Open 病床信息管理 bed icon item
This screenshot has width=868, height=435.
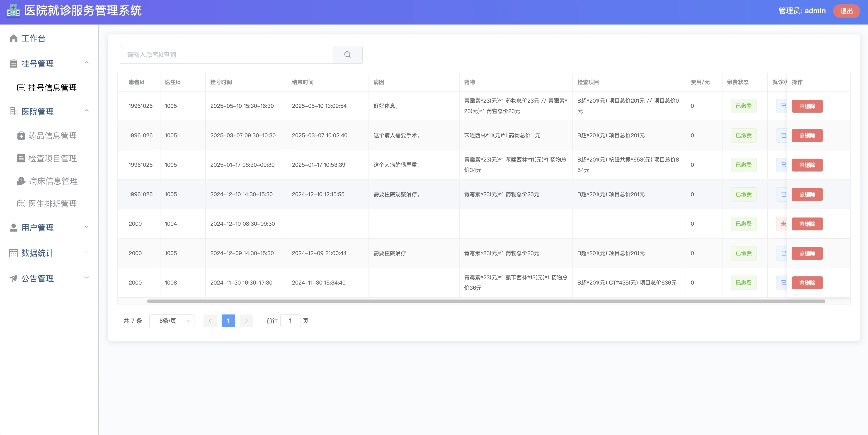21,181
